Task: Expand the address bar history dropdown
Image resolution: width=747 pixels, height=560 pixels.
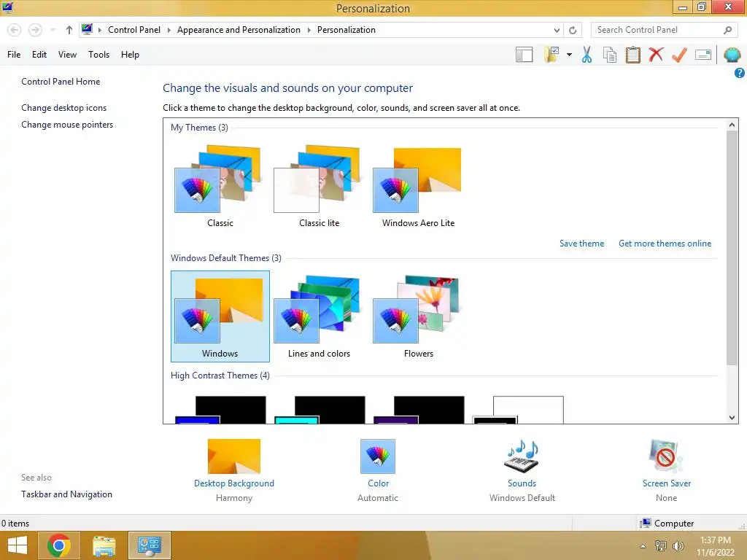Action: tap(557, 30)
